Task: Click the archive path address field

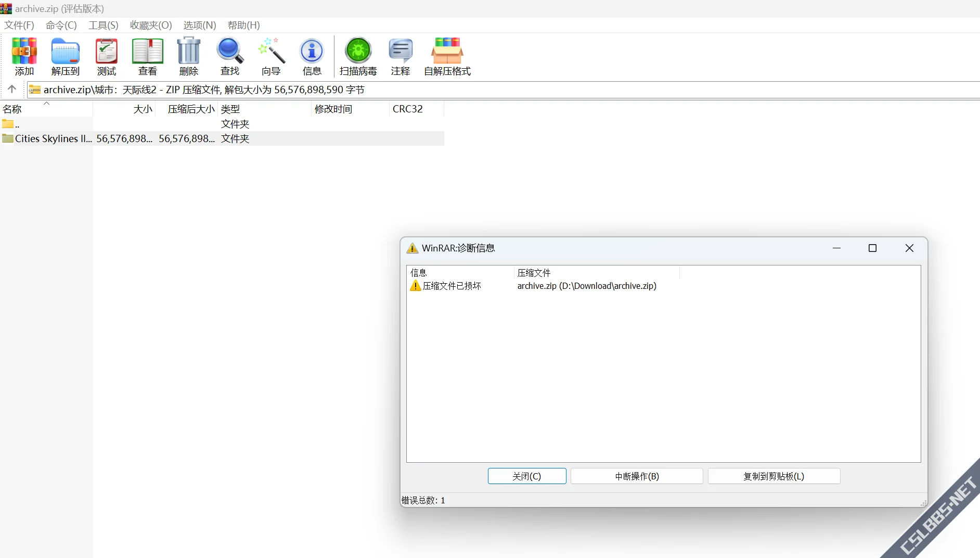Action: coord(504,90)
